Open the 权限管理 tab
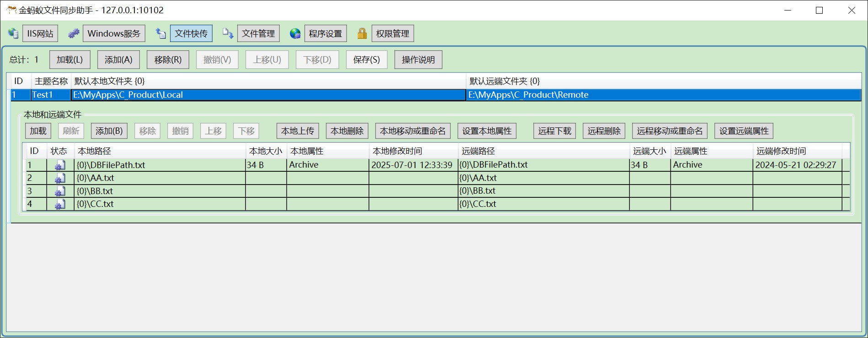The width and height of the screenshot is (868, 338). click(x=393, y=33)
